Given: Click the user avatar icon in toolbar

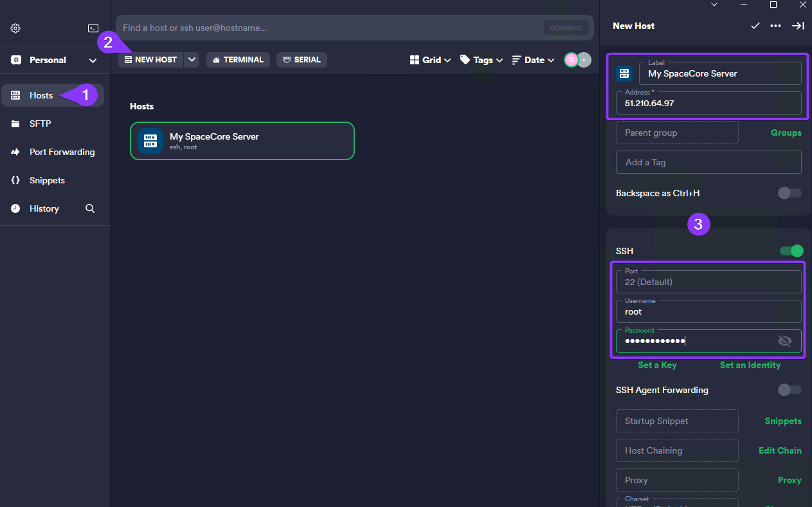Looking at the screenshot, I should tap(571, 60).
